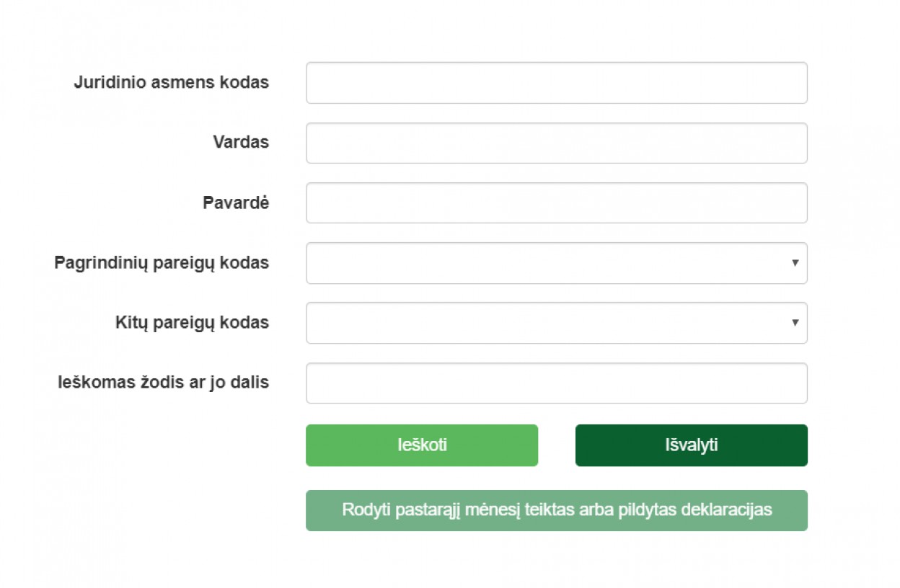Image resolution: width=900 pixels, height=588 pixels.
Task: Click the Juridinio asmens kodas input field
Action: pos(556,83)
